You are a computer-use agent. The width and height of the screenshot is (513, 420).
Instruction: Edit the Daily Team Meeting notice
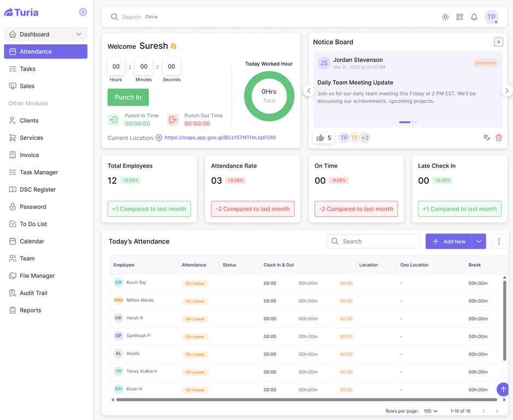487,138
